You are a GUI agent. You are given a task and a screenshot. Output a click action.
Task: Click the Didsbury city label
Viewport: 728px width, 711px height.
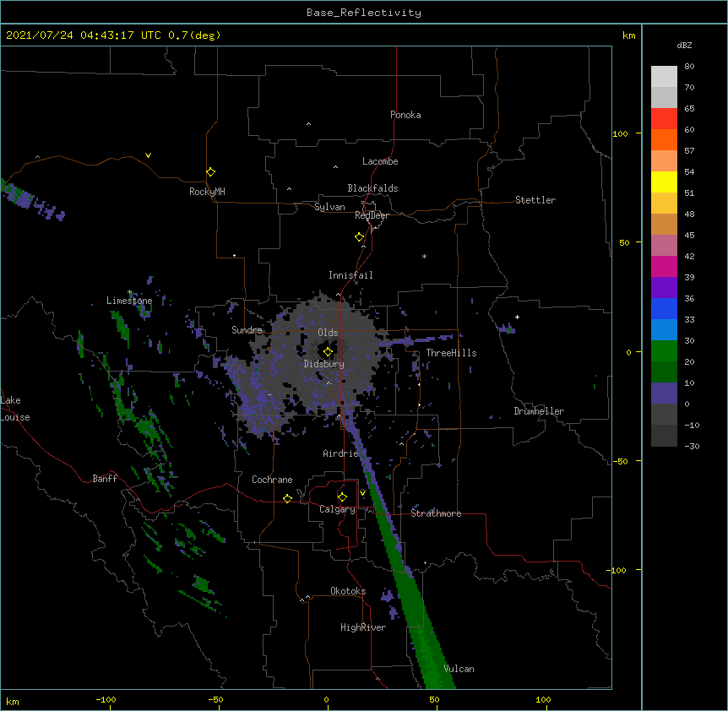pyautogui.click(x=324, y=364)
